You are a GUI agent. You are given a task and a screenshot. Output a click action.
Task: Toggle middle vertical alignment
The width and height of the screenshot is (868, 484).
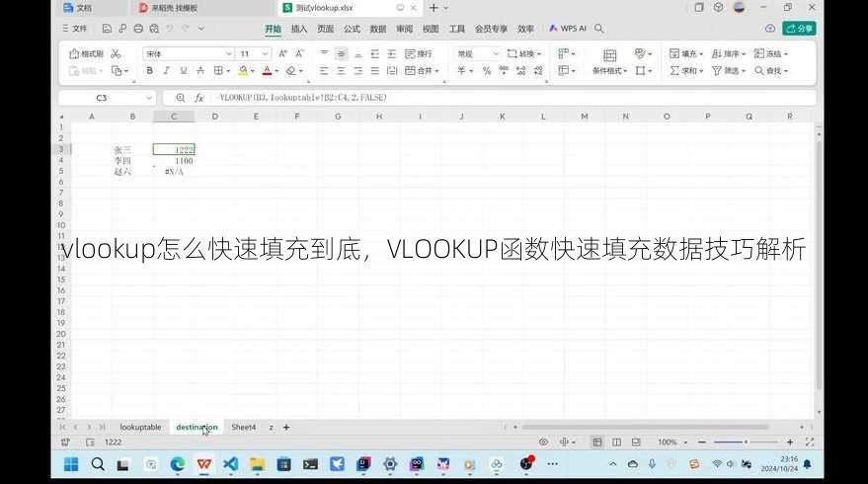[342, 53]
